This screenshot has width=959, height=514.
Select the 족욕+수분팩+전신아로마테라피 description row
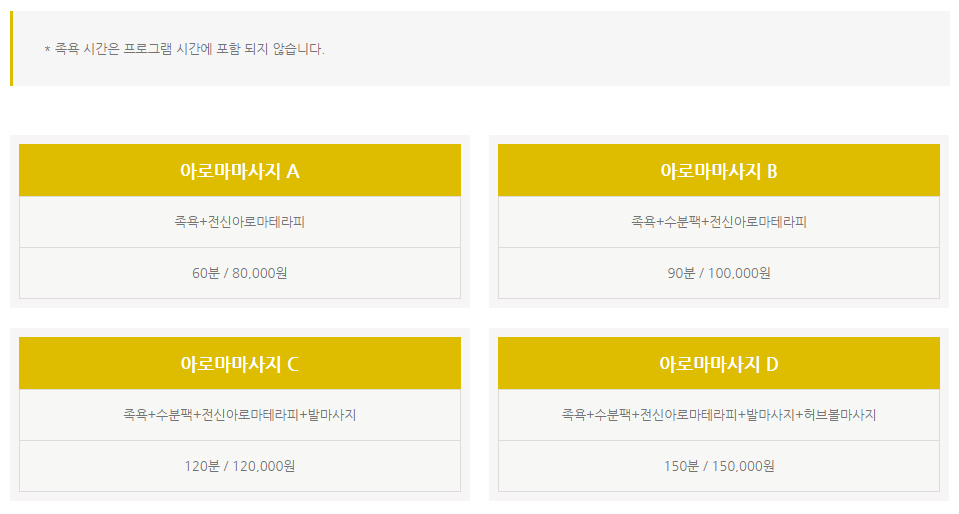[x=719, y=222]
